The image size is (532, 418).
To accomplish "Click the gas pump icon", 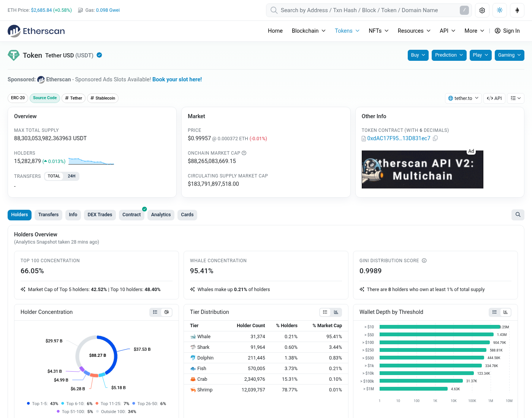I will pos(81,10).
